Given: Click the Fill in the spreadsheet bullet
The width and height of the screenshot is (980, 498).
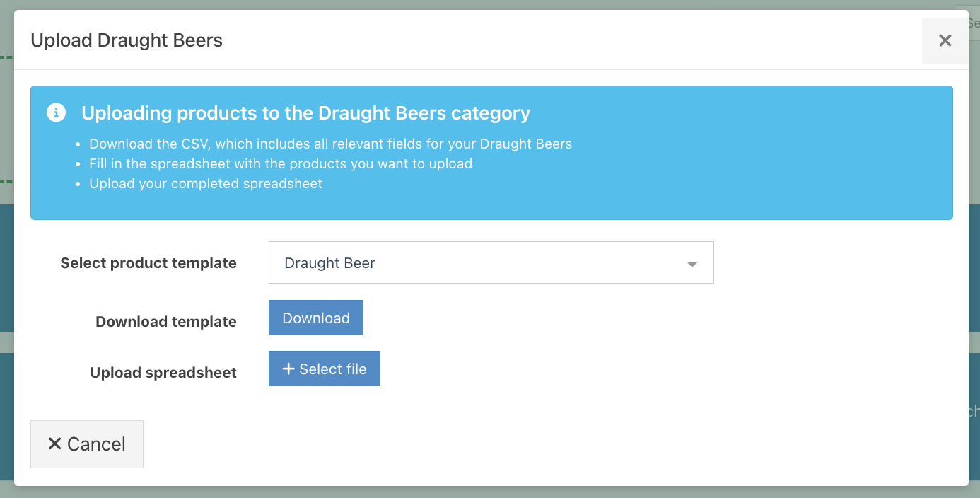Looking at the screenshot, I should point(280,163).
